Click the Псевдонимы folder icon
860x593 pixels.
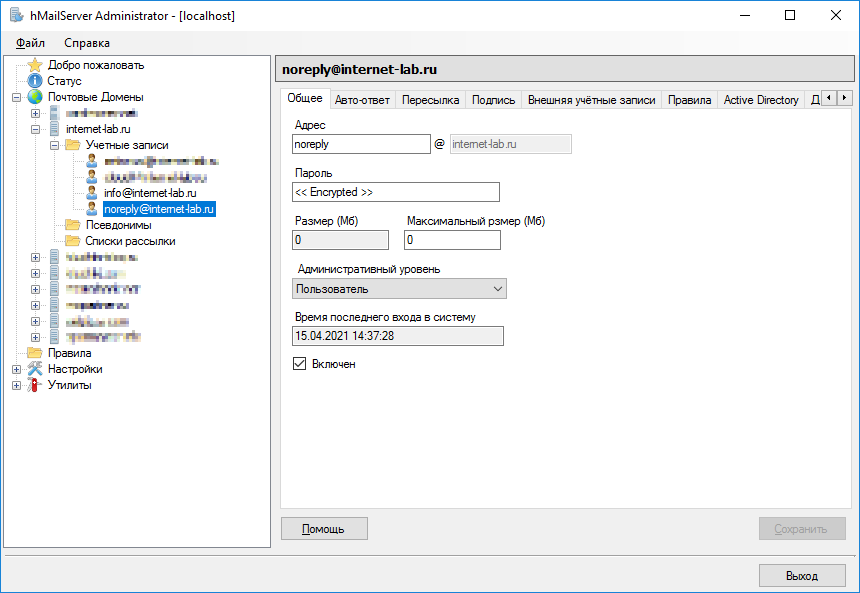tap(72, 225)
